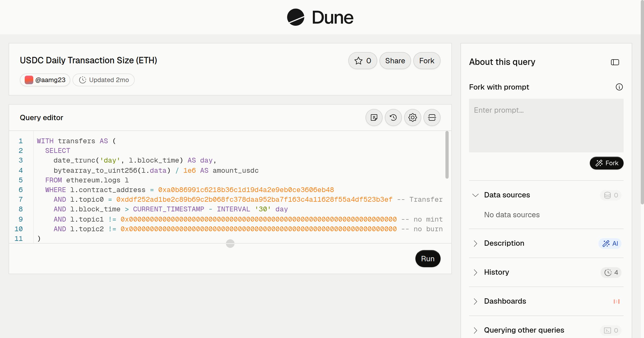Click the query editor vertical scrollbar

point(447,155)
